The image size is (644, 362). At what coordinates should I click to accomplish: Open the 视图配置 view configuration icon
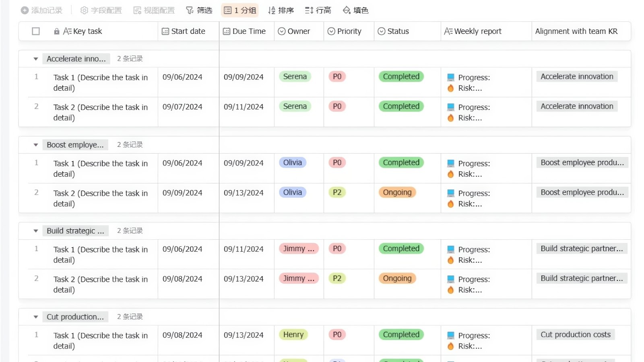click(137, 10)
